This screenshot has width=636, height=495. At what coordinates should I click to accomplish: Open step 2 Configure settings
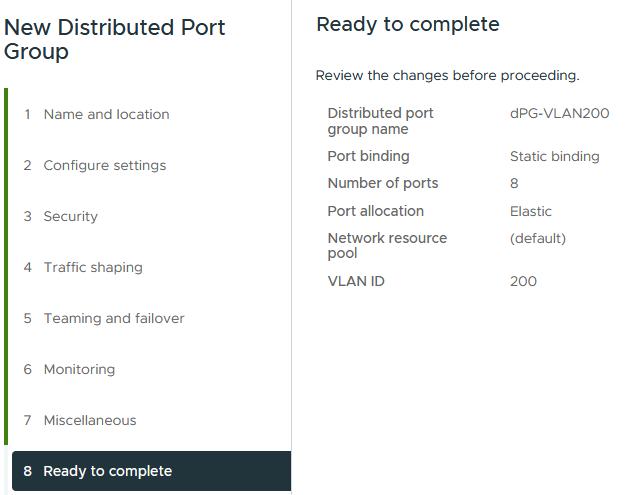[x=104, y=165]
